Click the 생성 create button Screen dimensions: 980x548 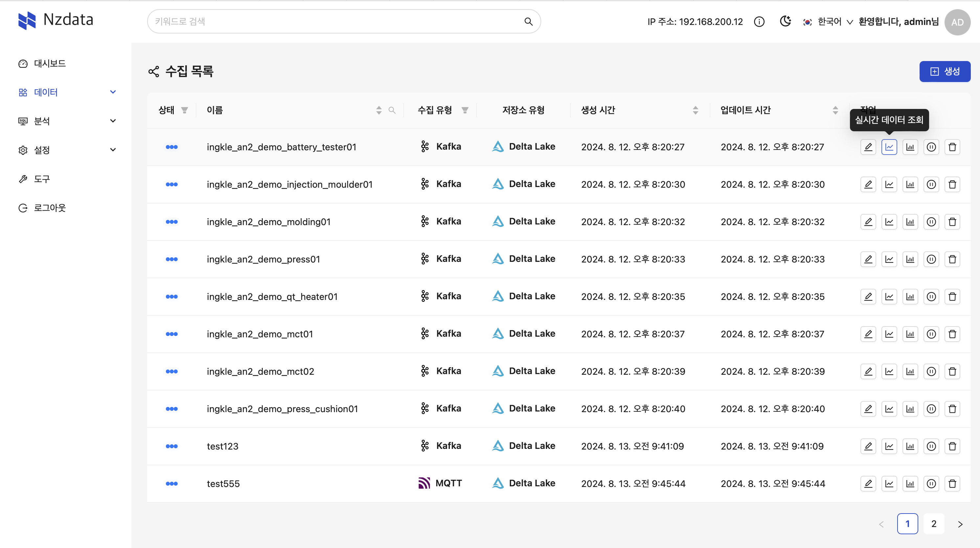pos(945,72)
